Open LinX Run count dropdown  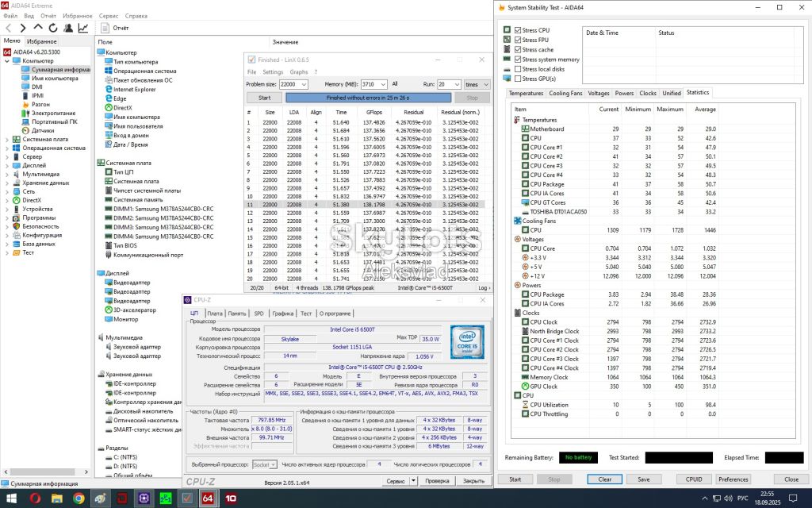pos(456,84)
